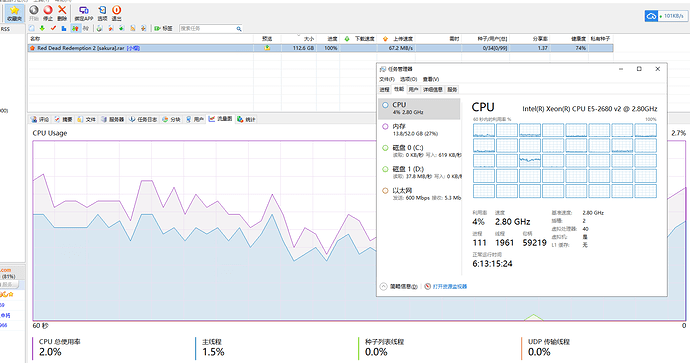Screen dimensions: 690x363
Task: Switch to the 评论 comments tab
Action: pos(40,119)
